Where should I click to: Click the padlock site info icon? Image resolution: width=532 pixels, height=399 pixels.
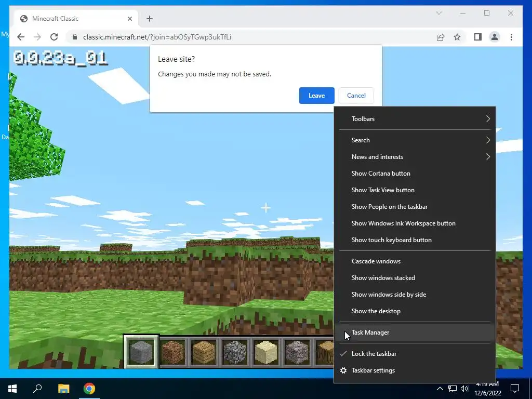(75, 37)
